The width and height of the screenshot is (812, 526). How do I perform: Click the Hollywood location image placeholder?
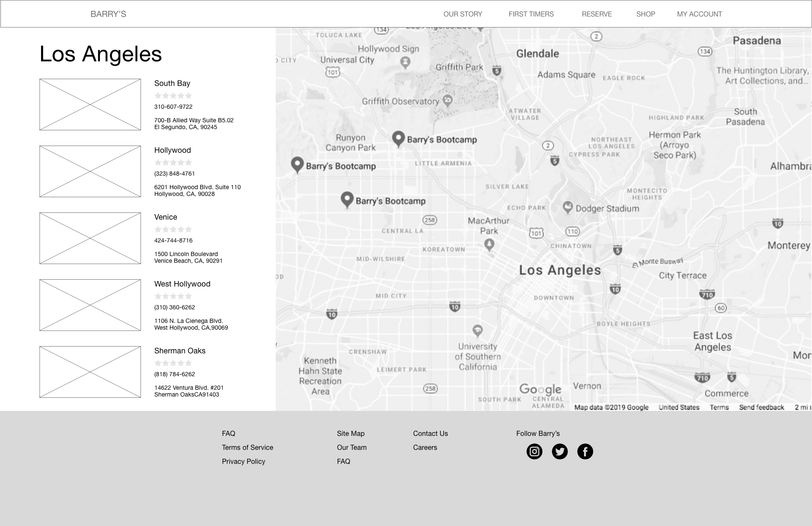click(90, 171)
